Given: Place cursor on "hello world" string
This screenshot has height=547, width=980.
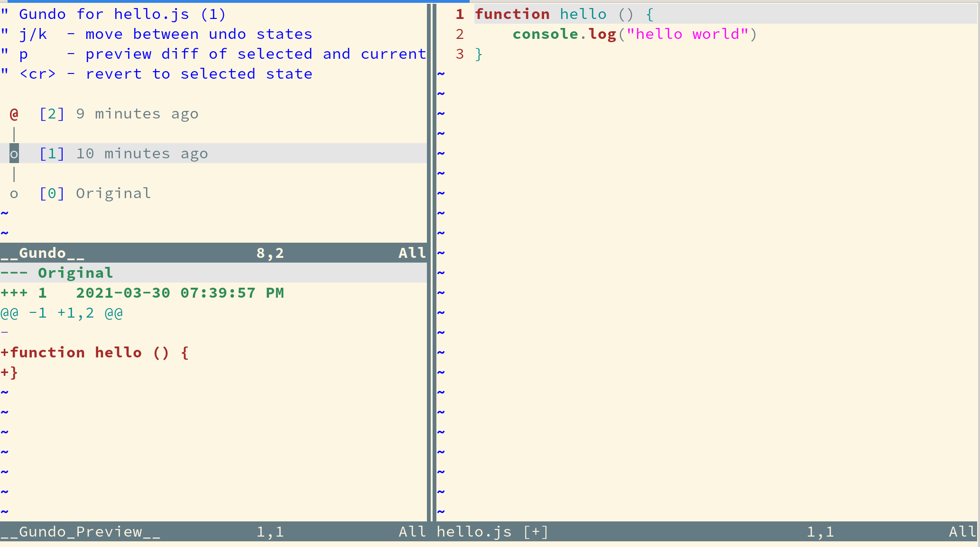Looking at the screenshot, I should point(687,34).
